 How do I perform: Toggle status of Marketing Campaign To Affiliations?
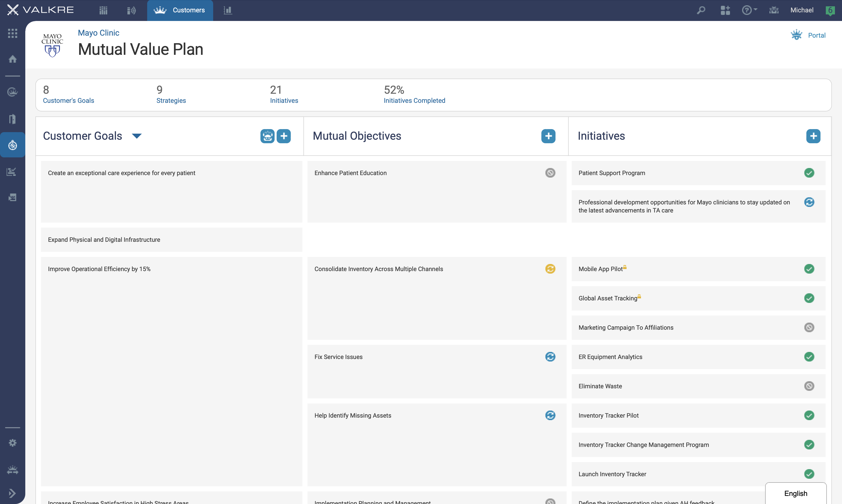(809, 327)
